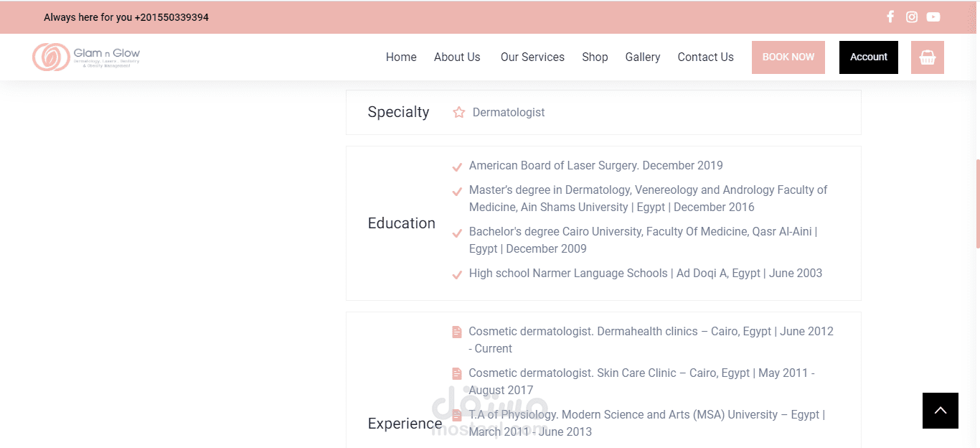Click checkmark beside High school Narmer entry
The width and height of the screenshot is (980, 448).
[x=457, y=275]
